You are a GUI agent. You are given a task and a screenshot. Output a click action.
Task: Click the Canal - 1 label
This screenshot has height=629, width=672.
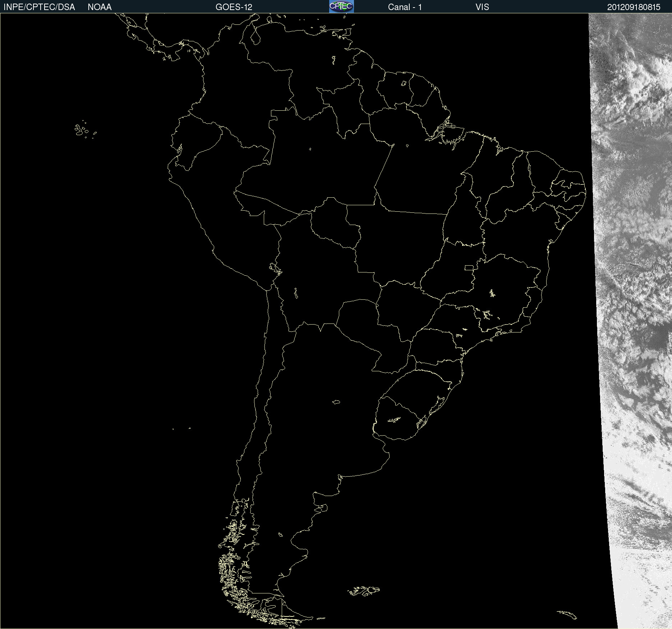(x=405, y=7)
